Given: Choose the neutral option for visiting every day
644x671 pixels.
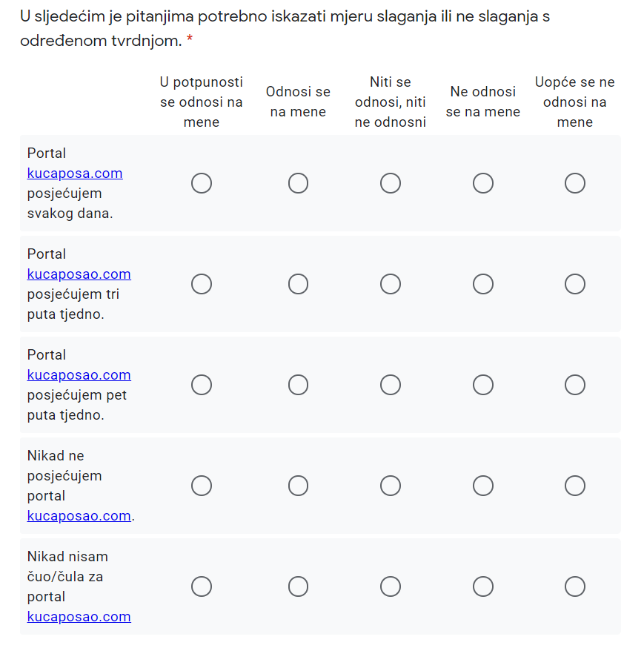Looking at the screenshot, I should [x=391, y=183].
